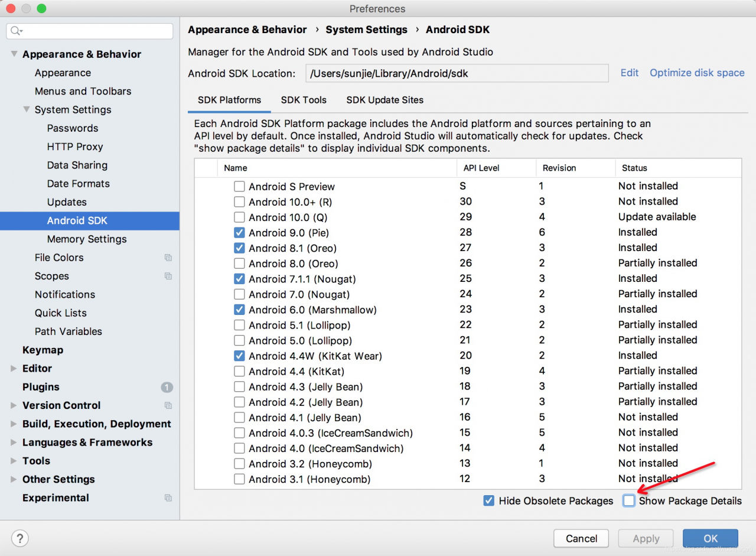Expand the Build, Execution, Deployment arrow
The height and width of the screenshot is (556, 756).
pyautogui.click(x=14, y=424)
